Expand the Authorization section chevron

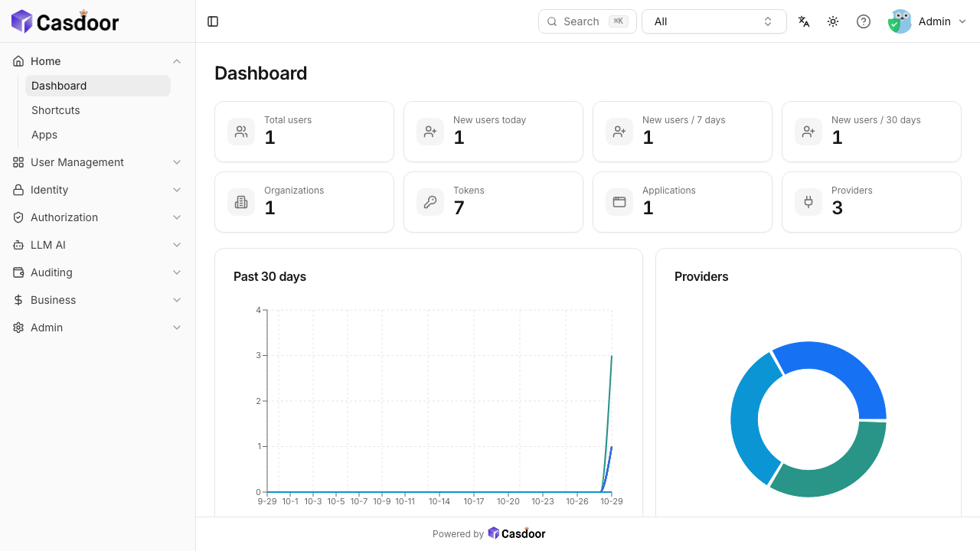point(177,217)
